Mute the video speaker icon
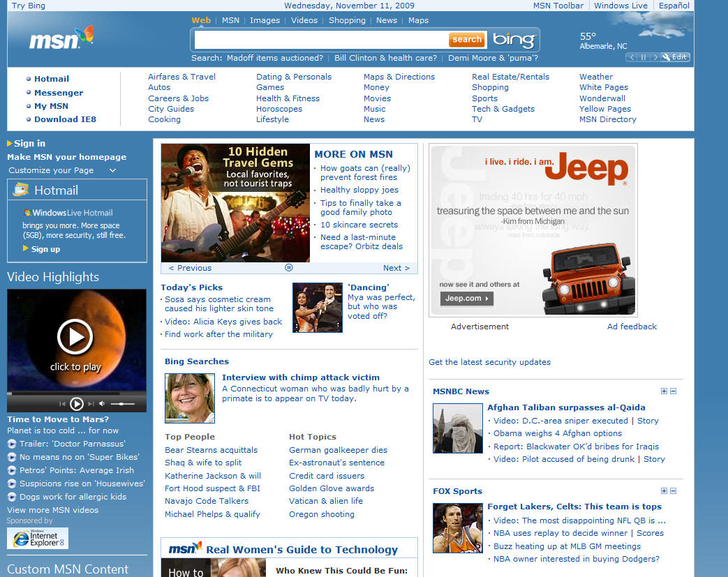This screenshot has width=728, height=577. [102, 404]
